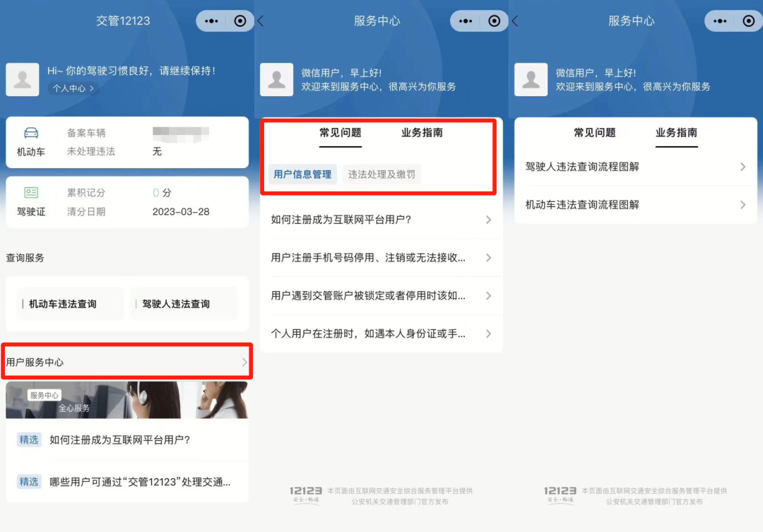Open the personal center avatar icon
This screenshot has width=763, height=532.
[23, 79]
